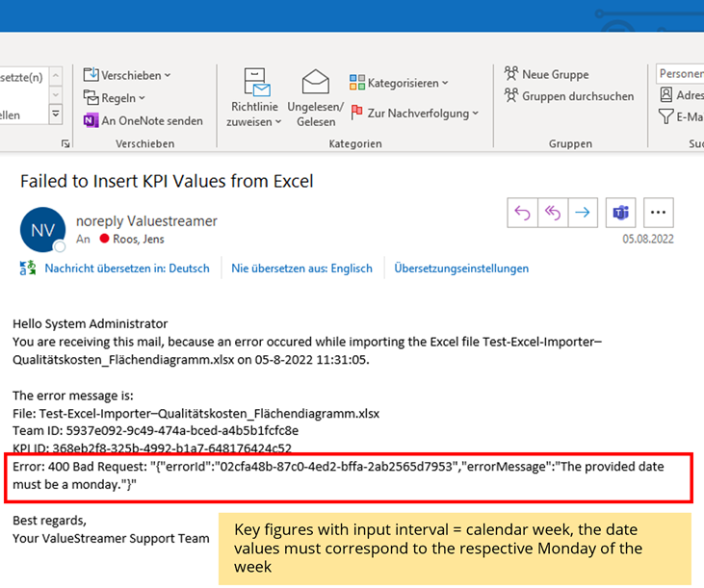
Task: Click the NV sender avatar
Action: tap(42, 230)
